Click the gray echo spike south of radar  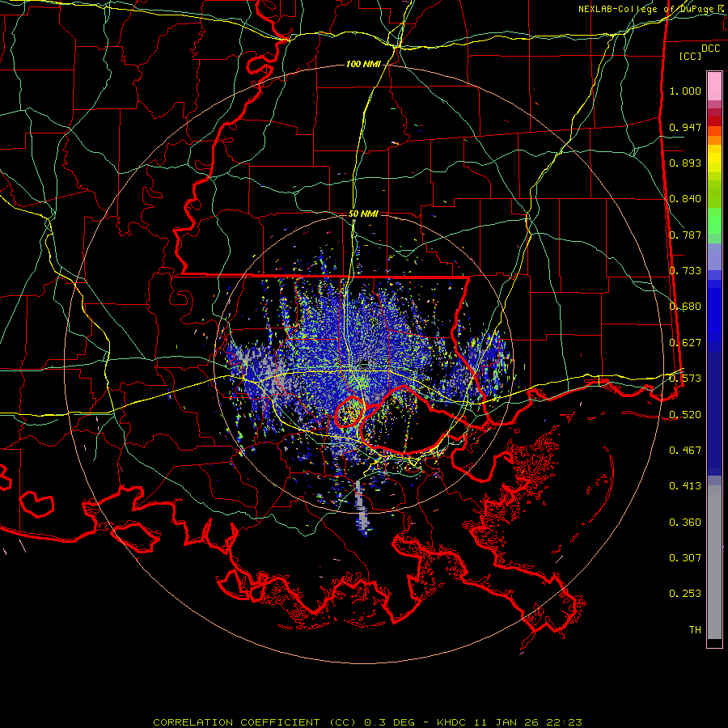(362, 508)
